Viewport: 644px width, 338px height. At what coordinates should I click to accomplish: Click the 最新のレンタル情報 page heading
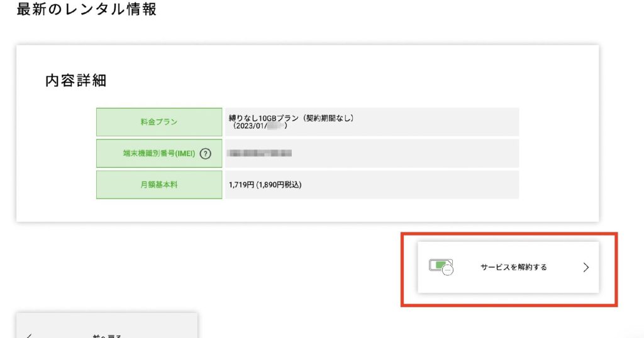click(87, 9)
